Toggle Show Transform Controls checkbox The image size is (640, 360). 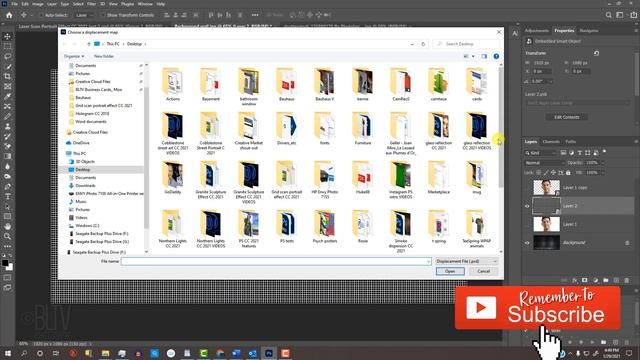coord(103,15)
